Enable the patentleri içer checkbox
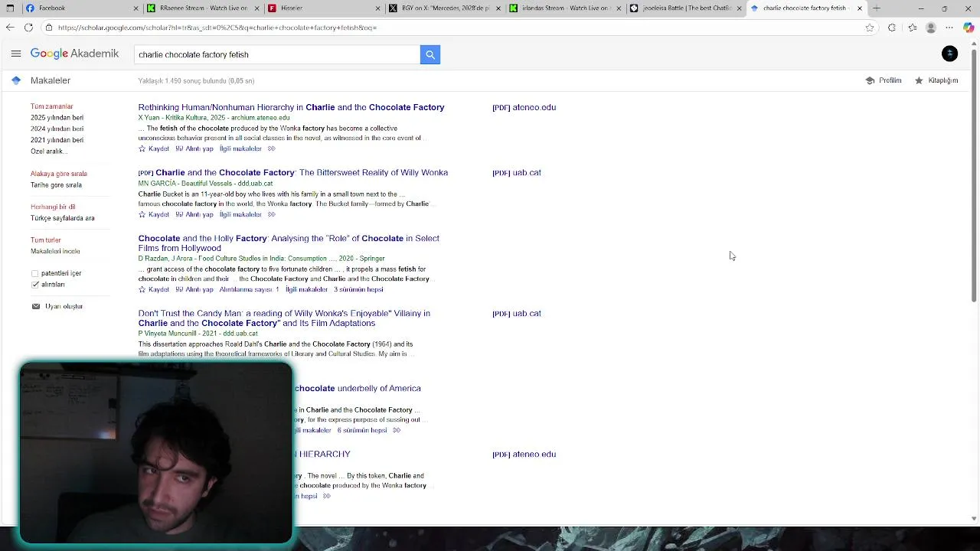The image size is (980, 551). [34, 273]
